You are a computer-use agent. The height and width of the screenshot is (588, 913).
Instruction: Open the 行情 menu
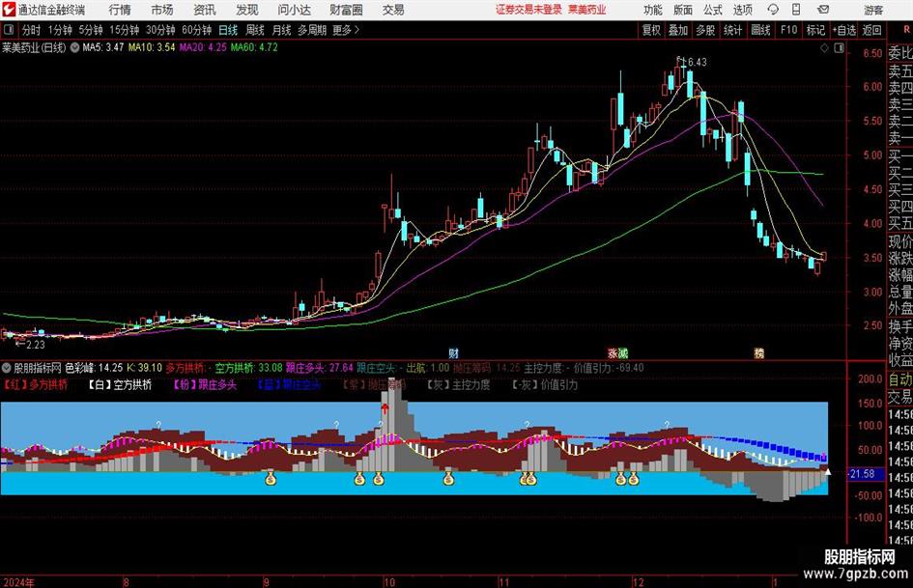click(x=120, y=10)
